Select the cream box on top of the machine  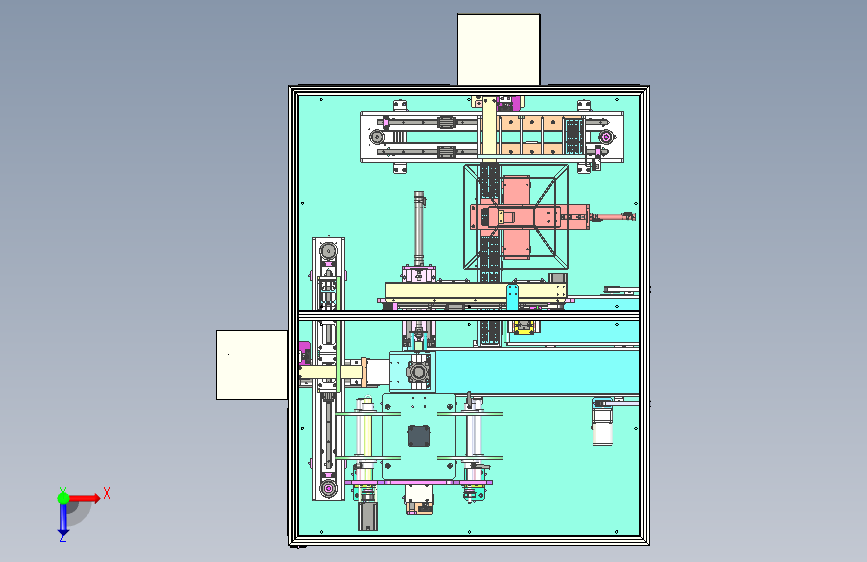pyautogui.click(x=499, y=50)
